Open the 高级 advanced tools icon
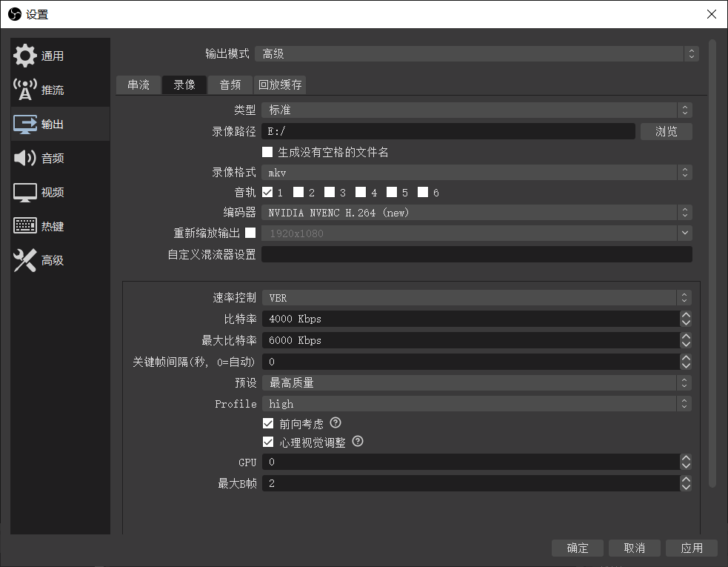Viewport: 728px width, 567px height. 24,260
